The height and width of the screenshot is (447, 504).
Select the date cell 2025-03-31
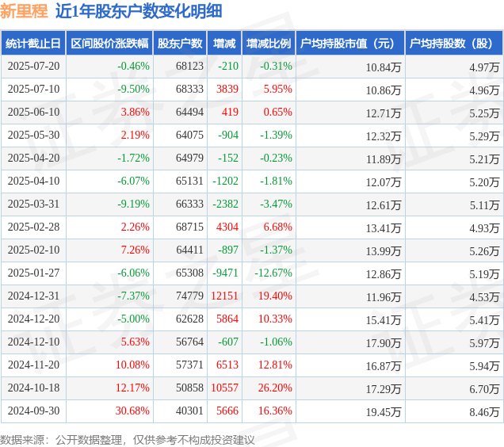click(x=34, y=204)
